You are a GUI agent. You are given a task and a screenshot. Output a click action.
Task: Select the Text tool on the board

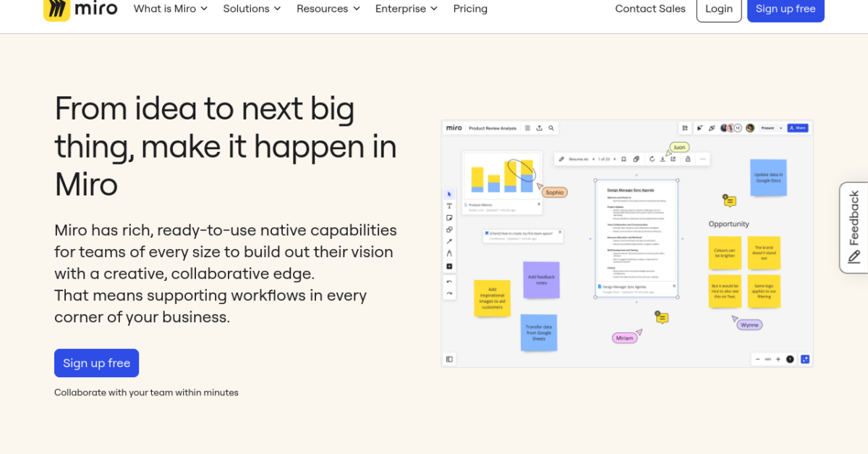448,205
